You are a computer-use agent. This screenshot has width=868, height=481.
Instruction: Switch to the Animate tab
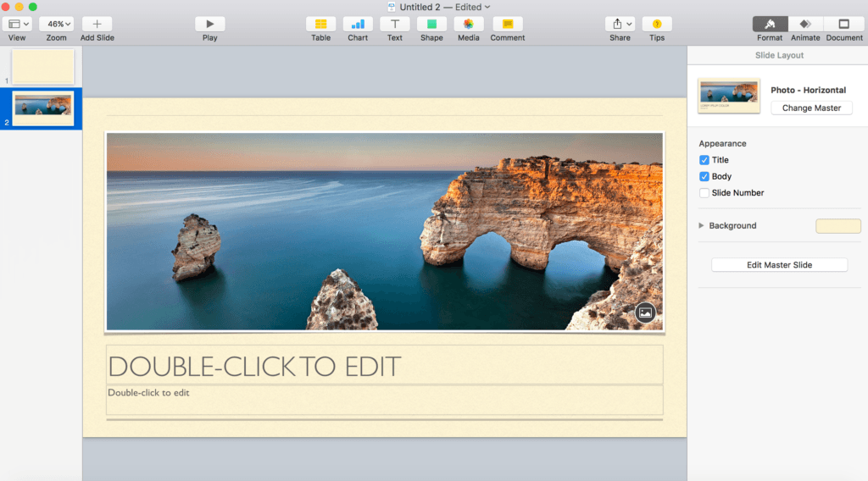[805, 25]
